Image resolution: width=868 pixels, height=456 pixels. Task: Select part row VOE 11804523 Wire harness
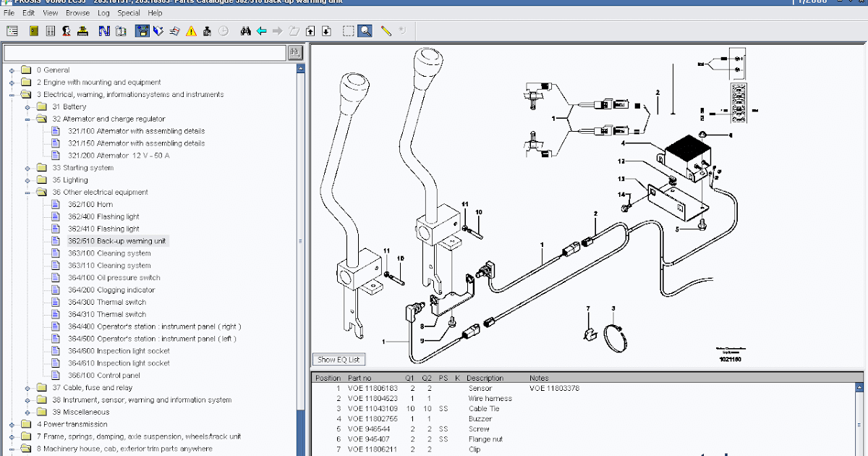coord(586,399)
